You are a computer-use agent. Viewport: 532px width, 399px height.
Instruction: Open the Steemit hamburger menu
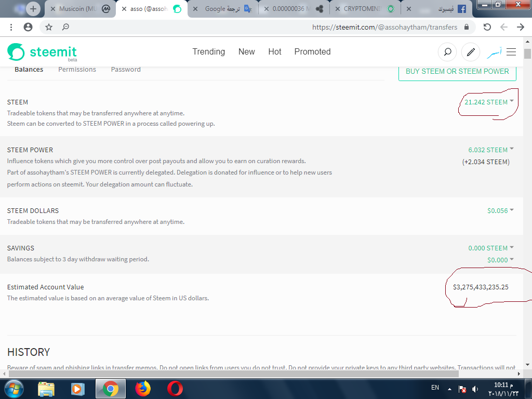click(511, 52)
